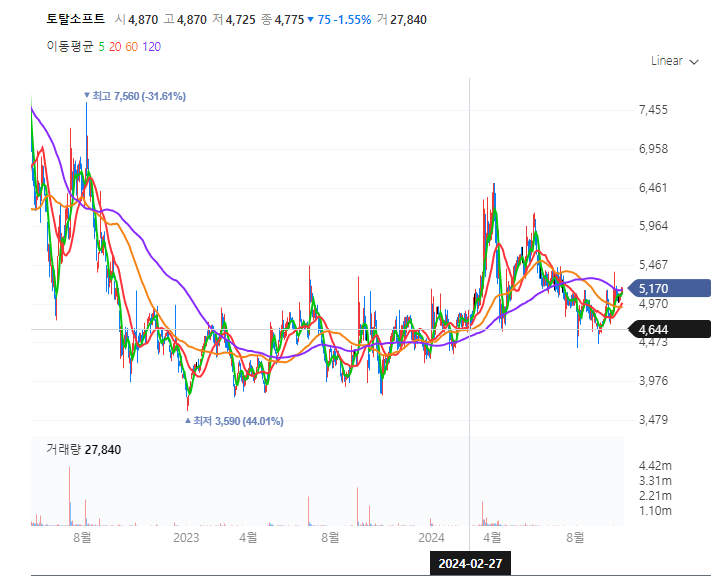Click the 7,455 price axis label

click(x=653, y=110)
